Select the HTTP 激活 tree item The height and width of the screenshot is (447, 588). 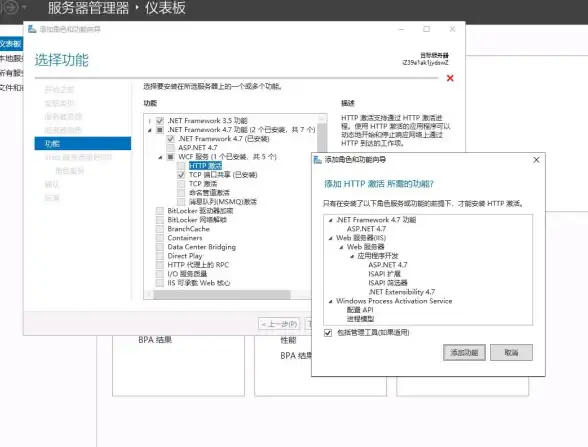click(x=205, y=166)
